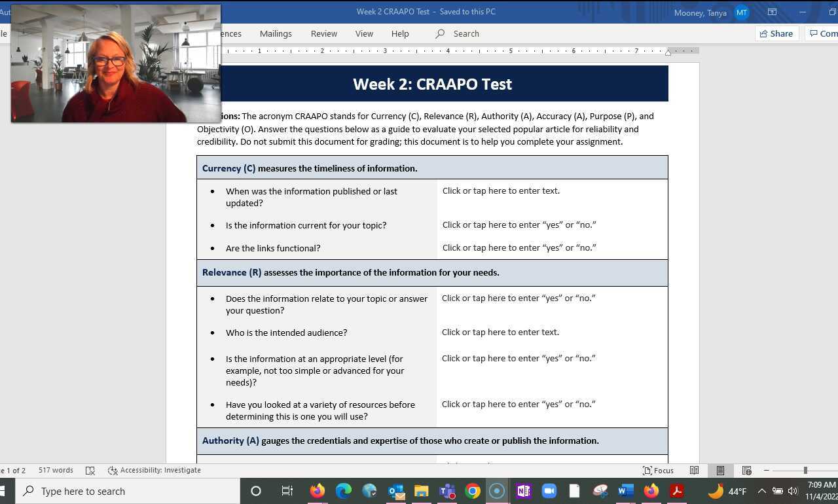Click the Share button

(776, 33)
